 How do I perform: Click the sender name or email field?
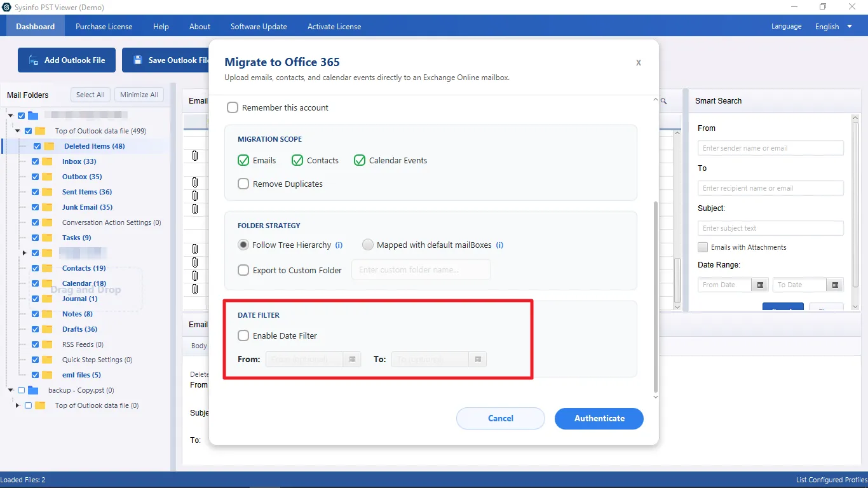pos(771,148)
